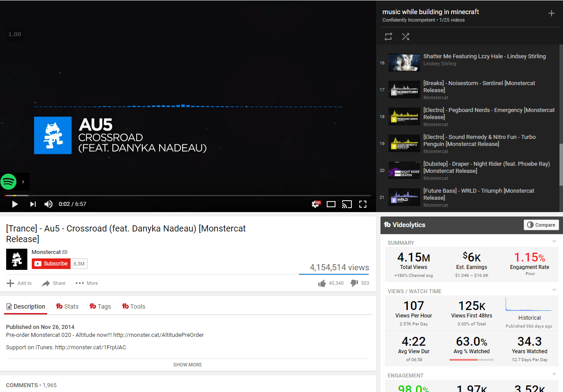Seek along the video progress bar
The height and width of the screenshot is (392, 563).
point(188,195)
